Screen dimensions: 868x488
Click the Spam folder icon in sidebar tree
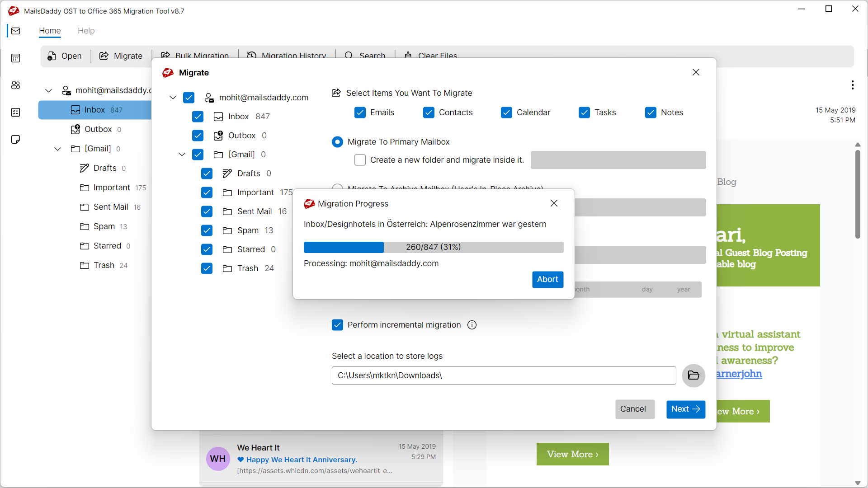(85, 226)
